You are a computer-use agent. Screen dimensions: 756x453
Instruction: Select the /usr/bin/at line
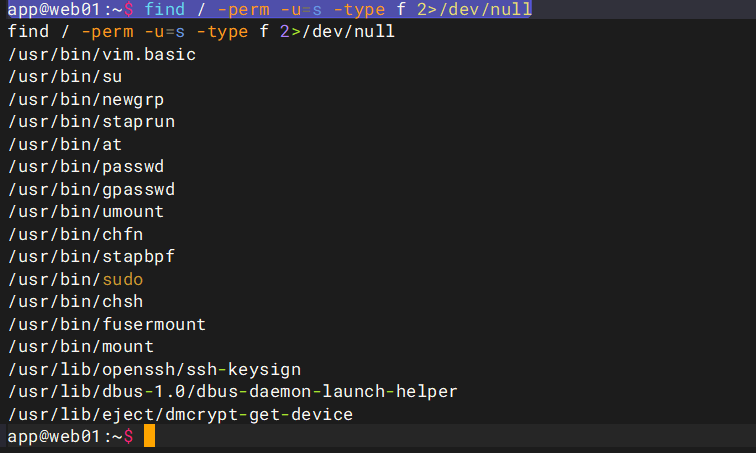65,144
